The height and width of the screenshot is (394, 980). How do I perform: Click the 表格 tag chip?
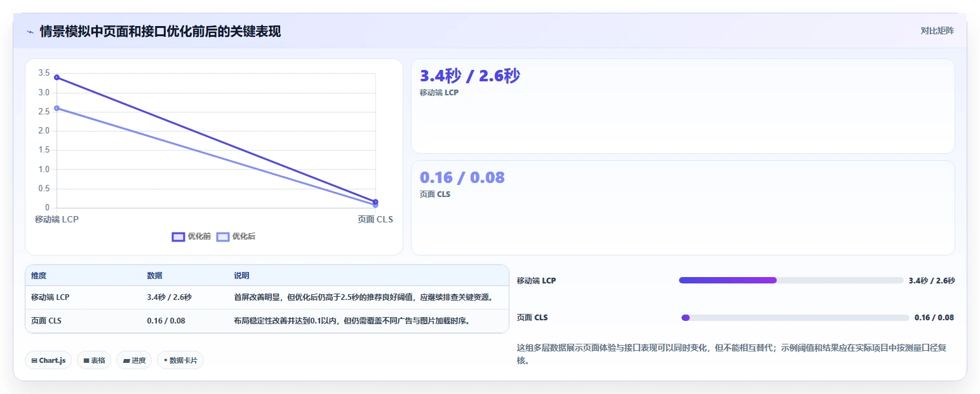tap(94, 360)
